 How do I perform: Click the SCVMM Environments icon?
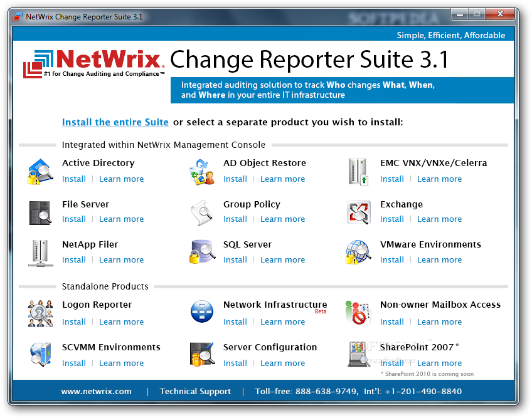pyautogui.click(x=40, y=354)
